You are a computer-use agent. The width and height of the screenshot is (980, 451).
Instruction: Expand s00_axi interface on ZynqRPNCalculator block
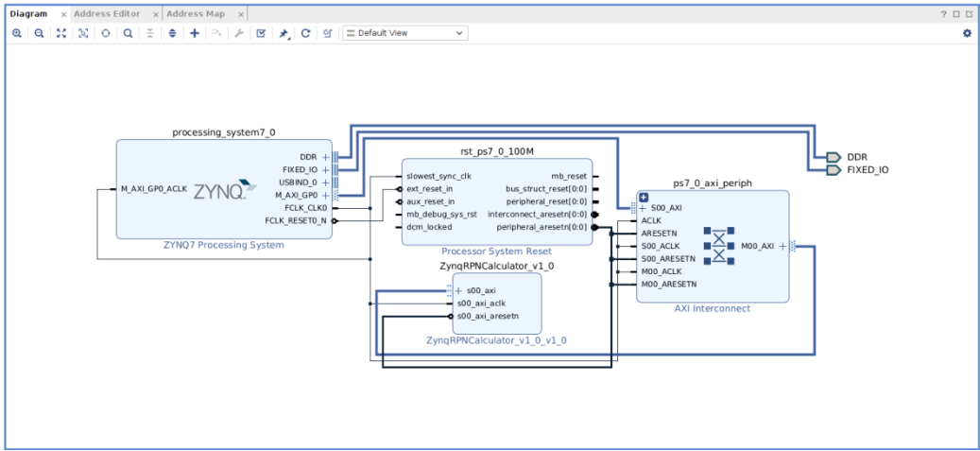click(x=458, y=290)
